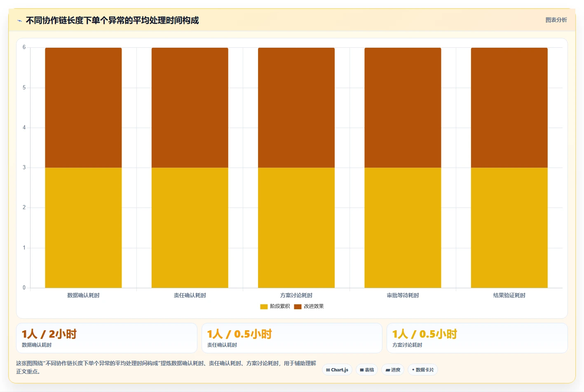
Task: Click the 数据确认耗时 x-axis label
Action: click(x=83, y=295)
